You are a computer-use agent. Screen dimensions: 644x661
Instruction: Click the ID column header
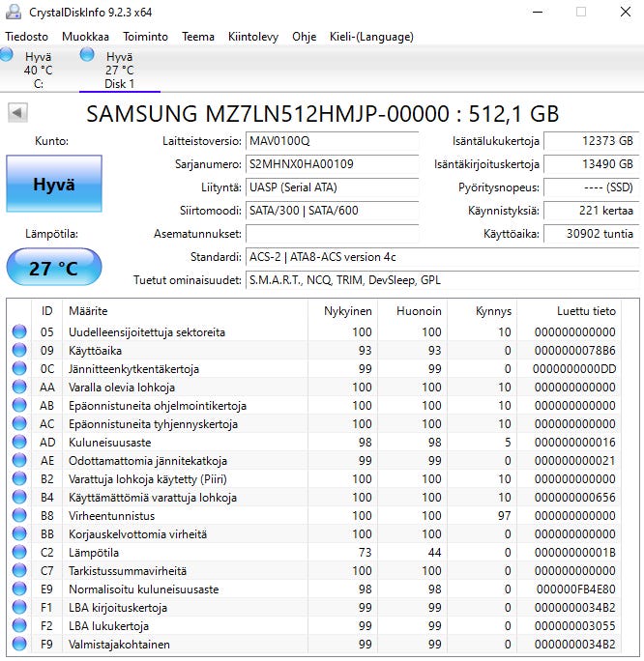click(46, 311)
